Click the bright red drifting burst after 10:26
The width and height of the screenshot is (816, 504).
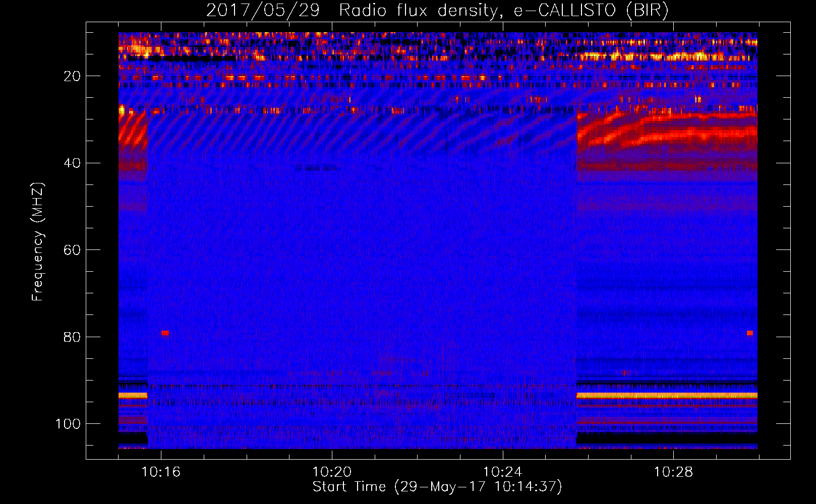click(x=667, y=132)
